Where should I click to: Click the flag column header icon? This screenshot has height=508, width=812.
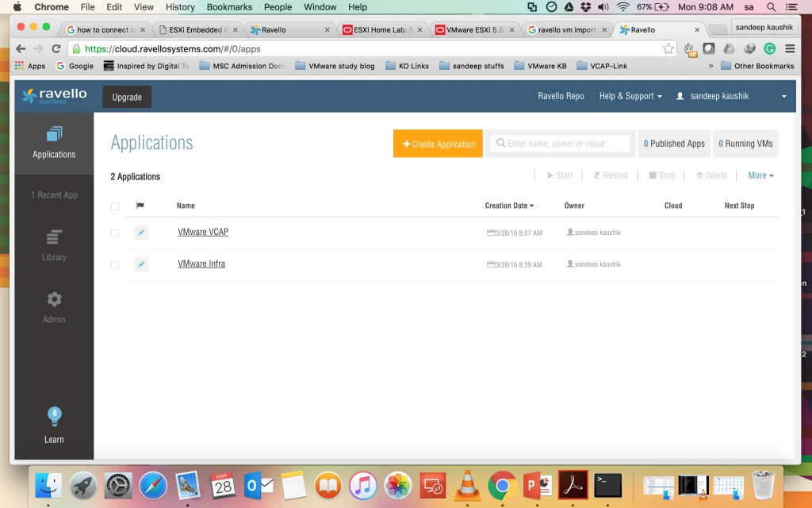[140, 206]
